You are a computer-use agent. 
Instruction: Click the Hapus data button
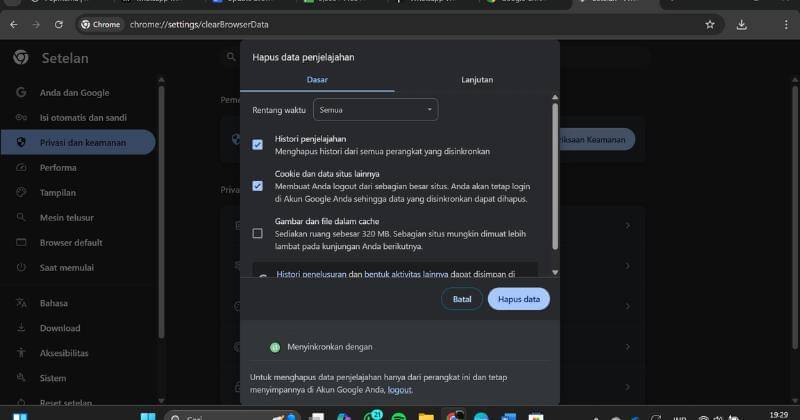[x=518, y=299]
